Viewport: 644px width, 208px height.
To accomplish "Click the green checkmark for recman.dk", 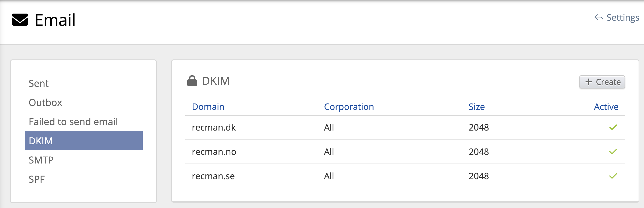I will 613,127.
